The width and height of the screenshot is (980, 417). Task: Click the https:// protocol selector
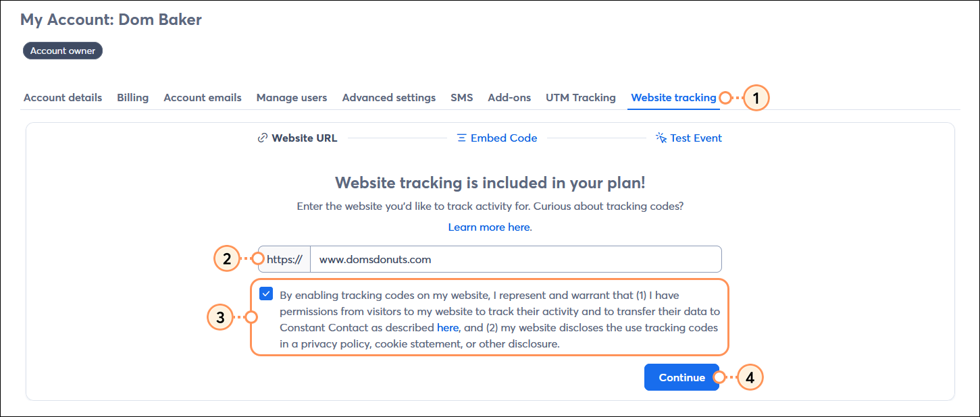tap(283, 258)
